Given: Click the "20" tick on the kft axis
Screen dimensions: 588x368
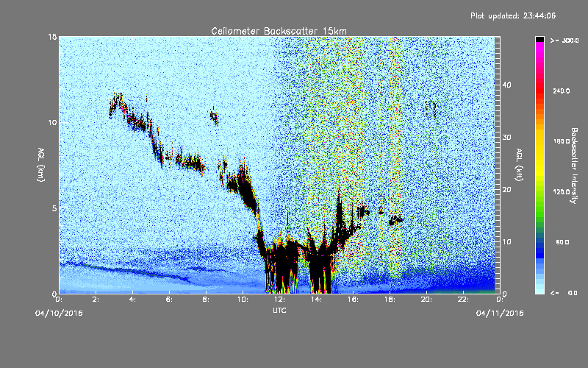Looking at the screenshot, I should [506, 189].
